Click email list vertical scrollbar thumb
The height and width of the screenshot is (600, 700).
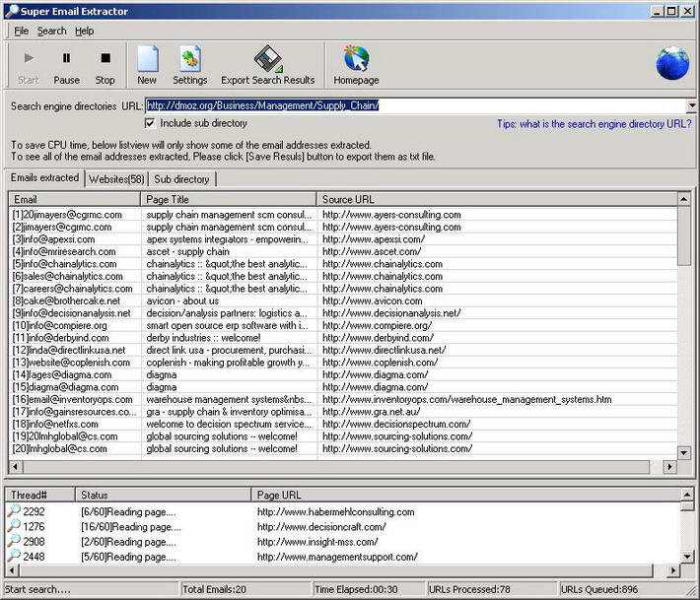point(684,235)
